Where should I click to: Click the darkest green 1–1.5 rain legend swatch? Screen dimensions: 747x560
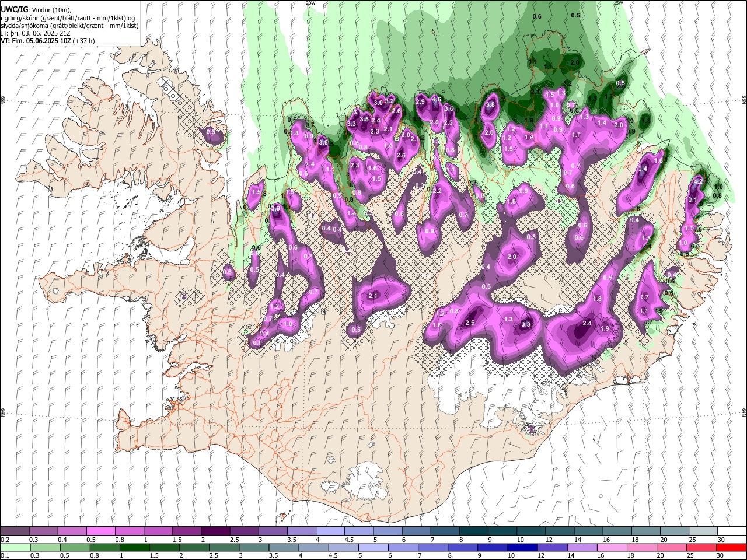[134, 548]
